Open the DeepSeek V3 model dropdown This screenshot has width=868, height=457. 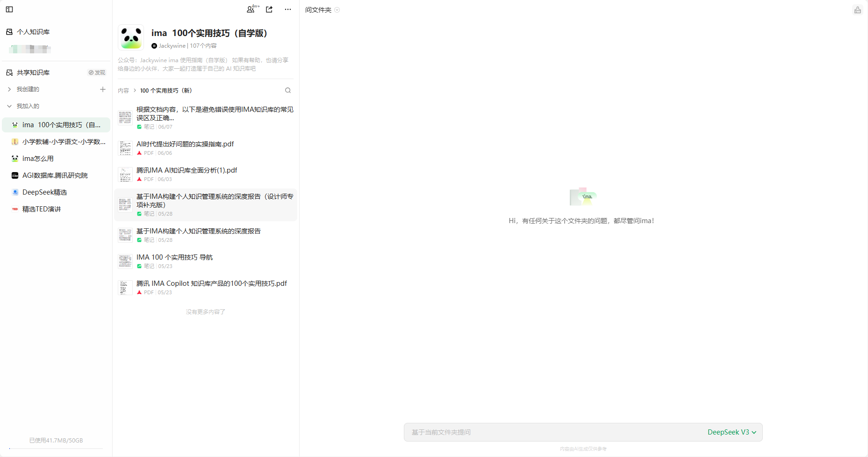click(732, 432)
